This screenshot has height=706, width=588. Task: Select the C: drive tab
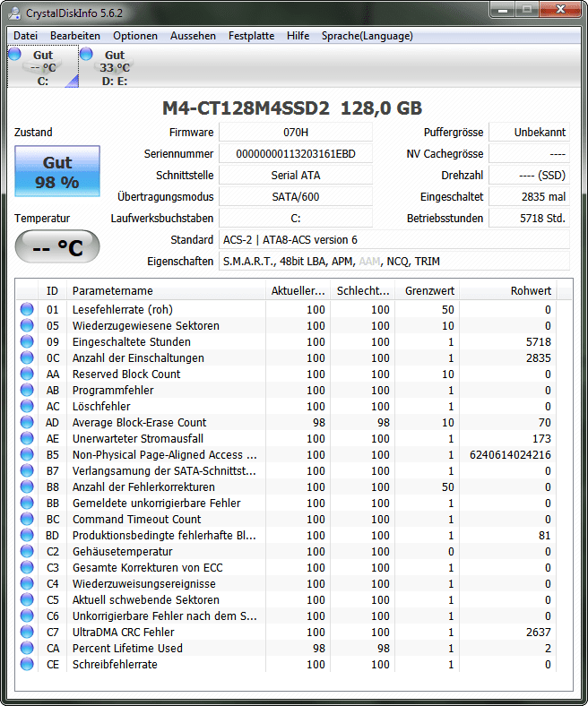pyautogui.click(x=43, y=67)
